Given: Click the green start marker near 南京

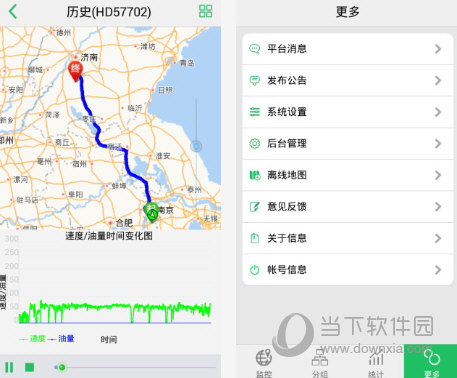Looking at the screenshot, I should 151,212.
